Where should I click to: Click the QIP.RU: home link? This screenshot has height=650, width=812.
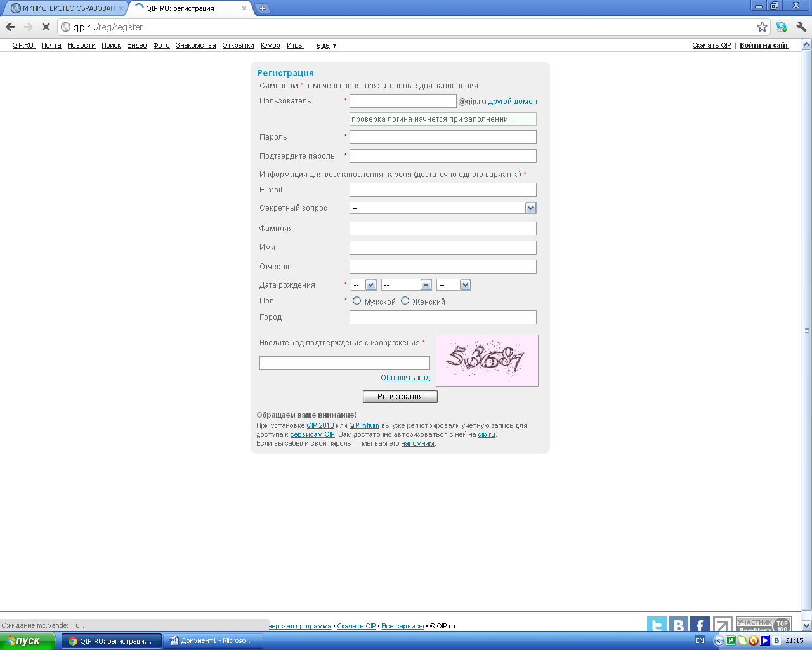[x=23, y=45]
